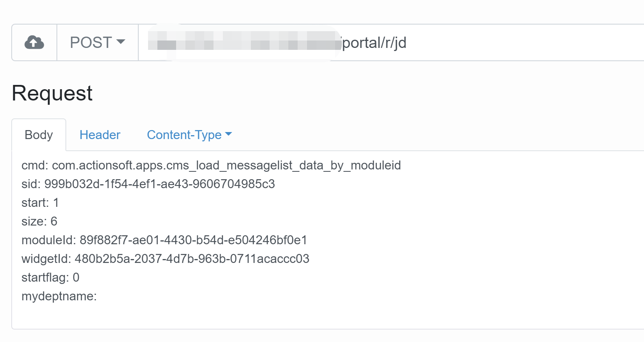Click the blurred portion of the URL bar
The image size is (644, 342).
[242, 42]
